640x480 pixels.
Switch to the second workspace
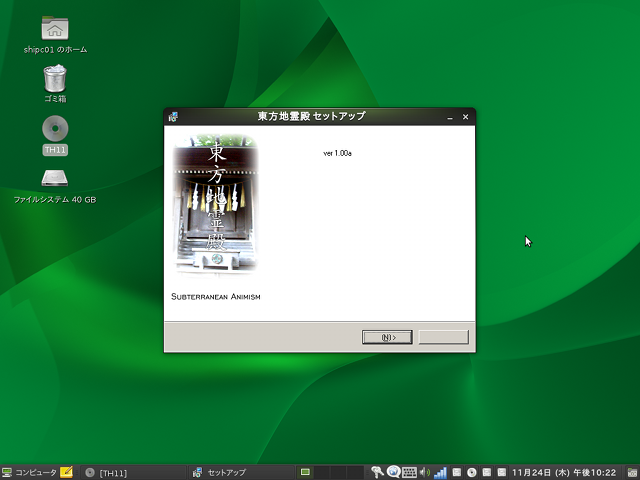pos(322,472)
